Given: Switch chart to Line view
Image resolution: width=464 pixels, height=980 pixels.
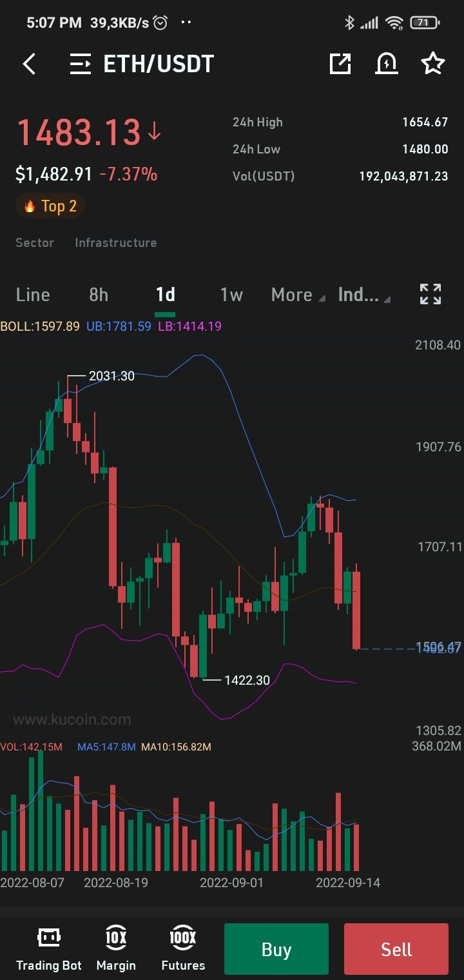Looking at the screenshot, I should [x=33, y=295].
